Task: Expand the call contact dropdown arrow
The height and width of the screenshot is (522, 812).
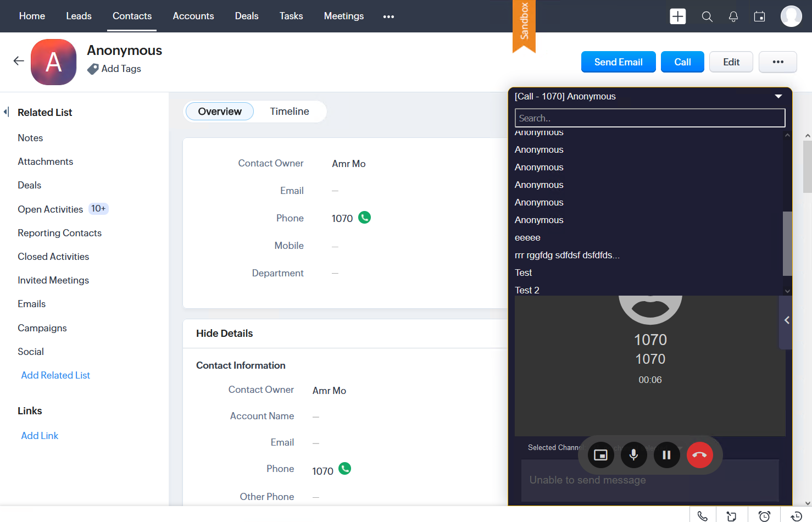Action: coord(778,96)
